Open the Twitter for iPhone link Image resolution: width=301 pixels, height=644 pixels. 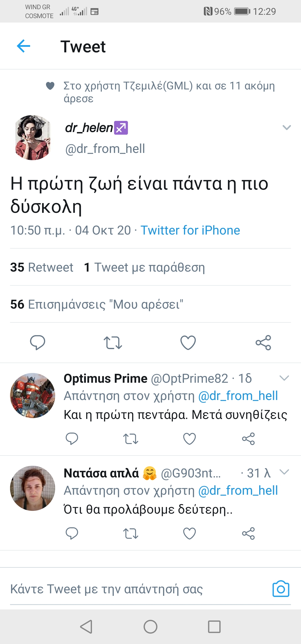tap(190, 230)
